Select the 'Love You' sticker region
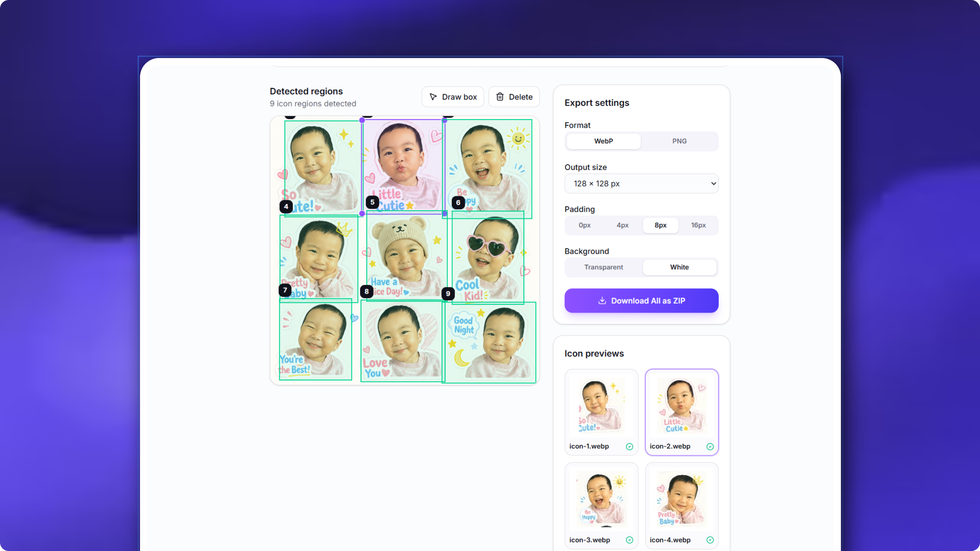The image size is (980, 551). tap(403, 341)
